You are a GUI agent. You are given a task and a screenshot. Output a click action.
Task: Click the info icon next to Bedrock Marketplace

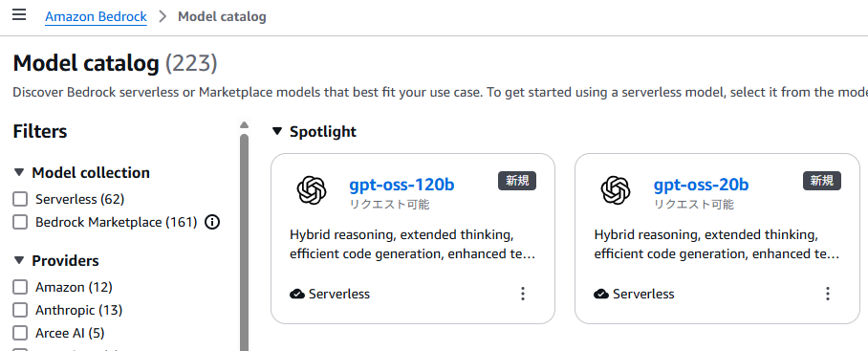(x=212, y=223)
